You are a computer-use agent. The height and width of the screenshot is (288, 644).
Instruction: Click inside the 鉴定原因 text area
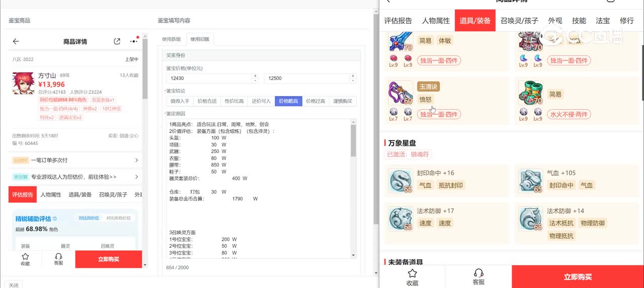point(259,189)
